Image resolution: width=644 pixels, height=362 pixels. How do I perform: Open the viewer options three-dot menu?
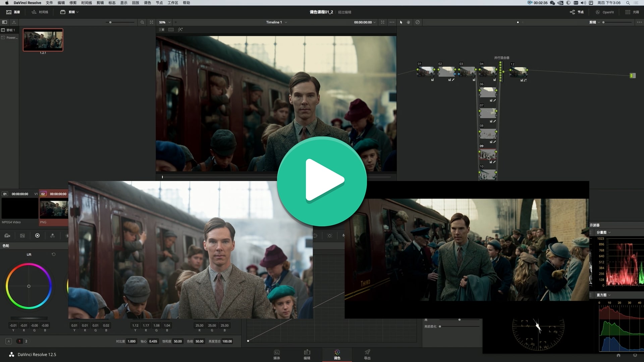click(392, 22)
